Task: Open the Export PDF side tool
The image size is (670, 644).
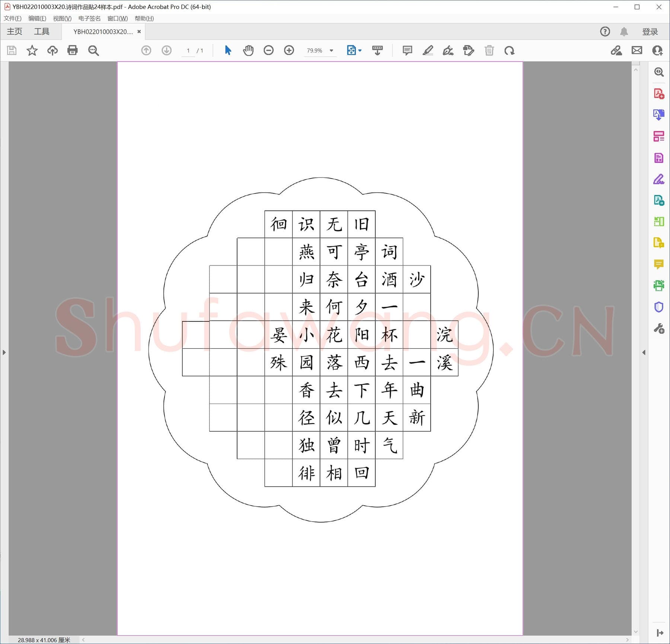Action: click(x=659, y=115)
